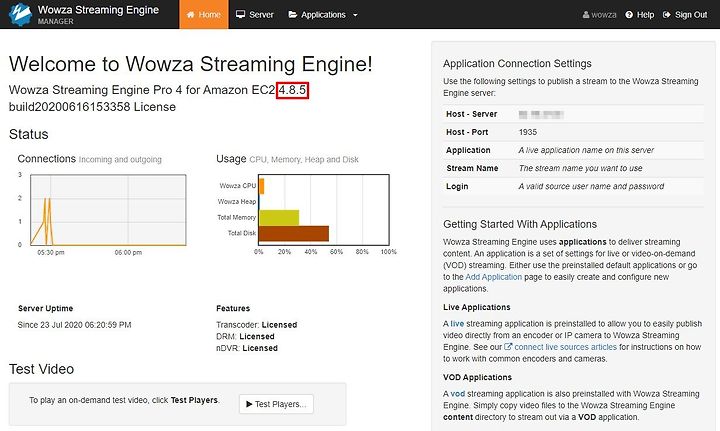The width and height of the screenshot is (720, 431).
Task: Select the version number 4.8.5
Action: point(292,90)
